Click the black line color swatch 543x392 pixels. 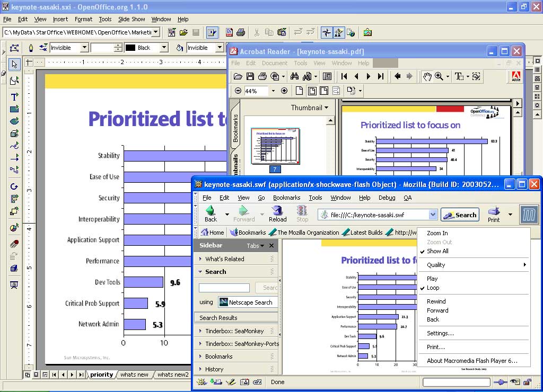pyautogui.click(x=130, y=48)
